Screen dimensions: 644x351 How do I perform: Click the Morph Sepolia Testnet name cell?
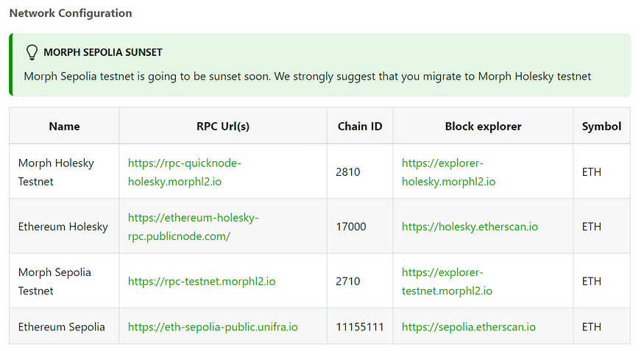64,281
